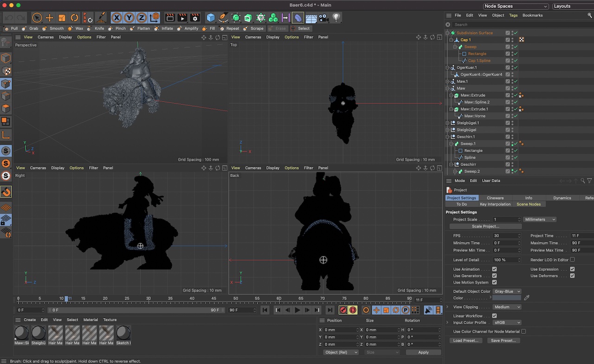The width and height of the screenshot is (594, 364).
Task: Open the File menu in Object Manager
Action: [x=458, y=15]
